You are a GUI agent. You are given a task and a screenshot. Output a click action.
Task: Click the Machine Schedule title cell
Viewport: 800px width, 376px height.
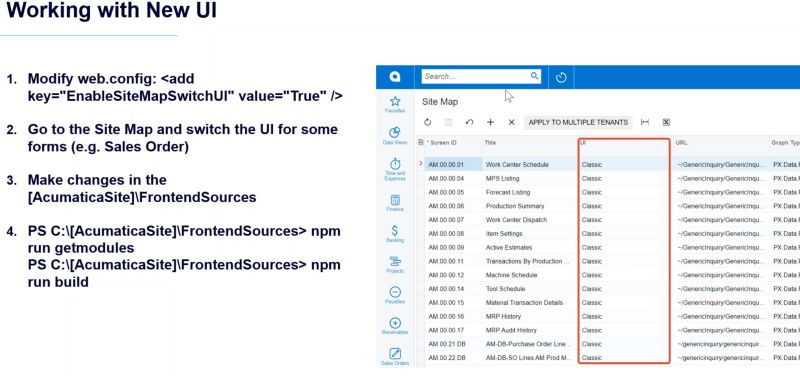click(x=530, y=275)
